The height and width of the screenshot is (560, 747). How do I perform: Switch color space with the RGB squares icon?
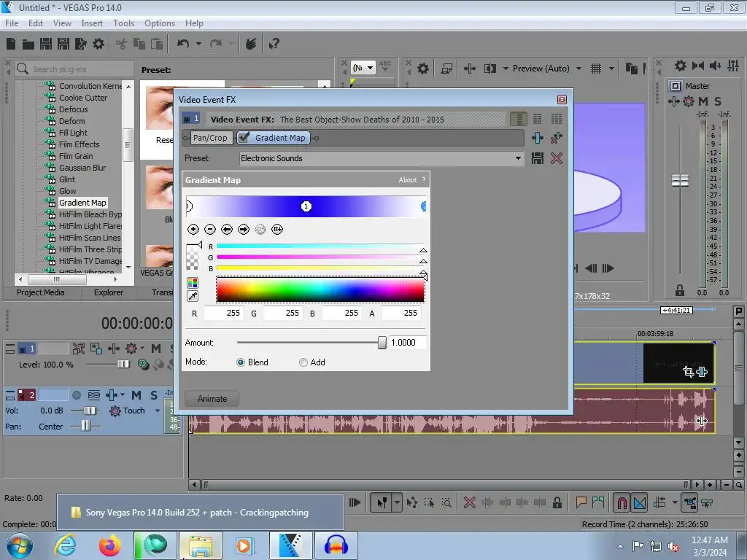(x=193, y=283)
